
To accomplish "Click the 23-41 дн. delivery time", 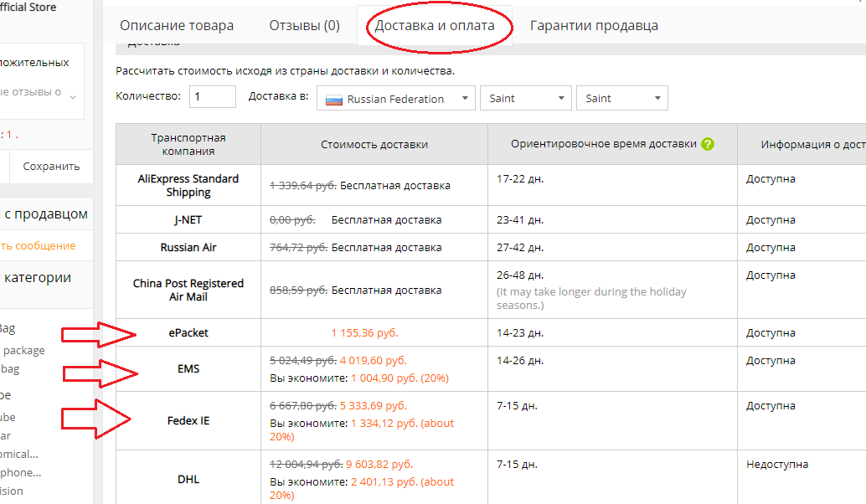I will point(520,219).
